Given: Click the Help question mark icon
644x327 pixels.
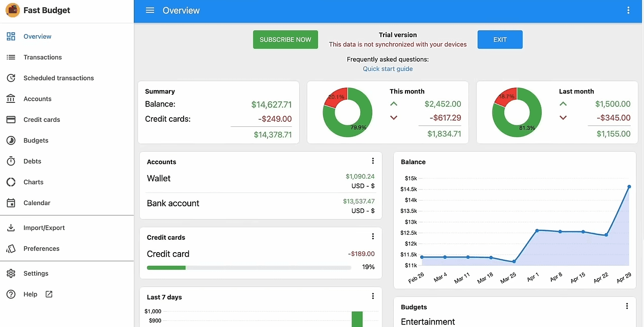Looking at the screenshot, I should tap(11, 294).
